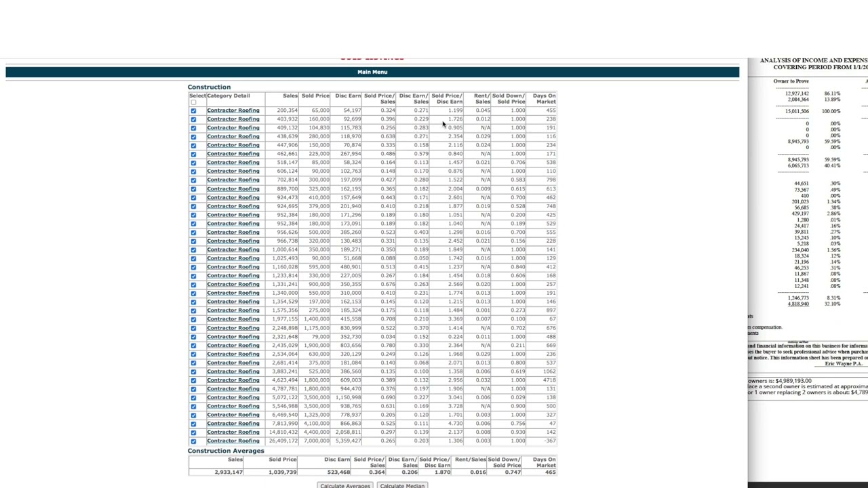Click the days on market value "1062"
Image resolution: width=868 pixels, height=488 pixels.
click(549, 371)
